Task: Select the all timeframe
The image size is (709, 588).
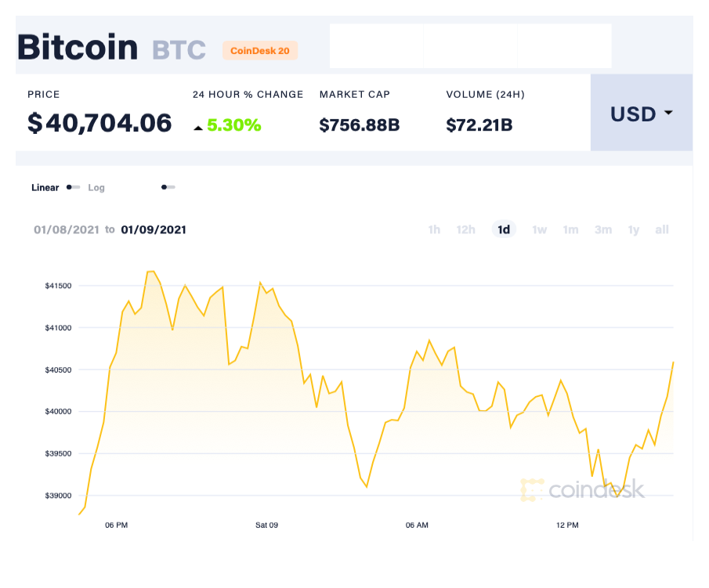Action: [x=662, y=229]
